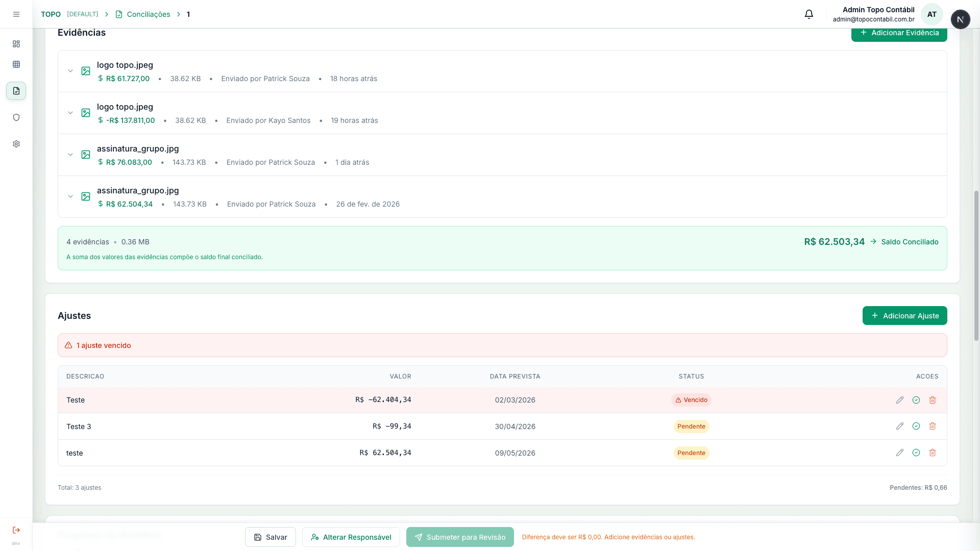Edit the 'Teste' adjustment with the pencil icon

[899, 400]
